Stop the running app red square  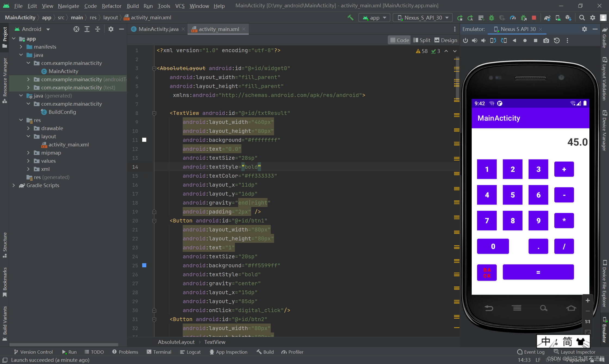coord(534,18)
